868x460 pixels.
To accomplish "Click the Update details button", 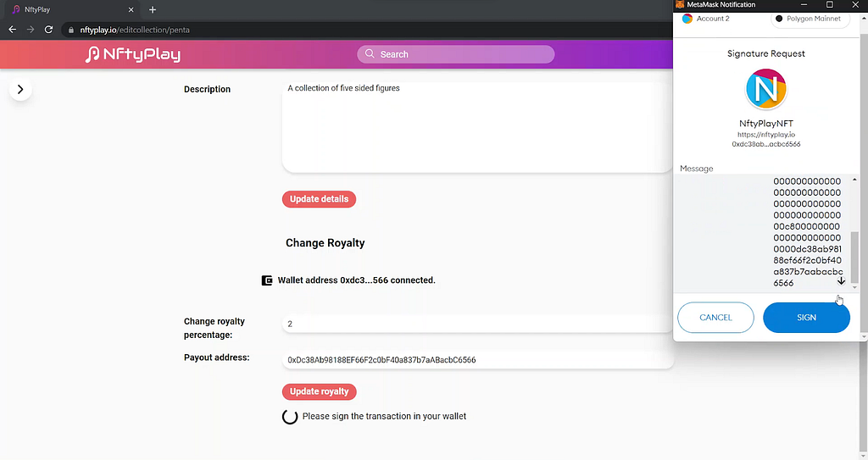I will tap(319, 199).
